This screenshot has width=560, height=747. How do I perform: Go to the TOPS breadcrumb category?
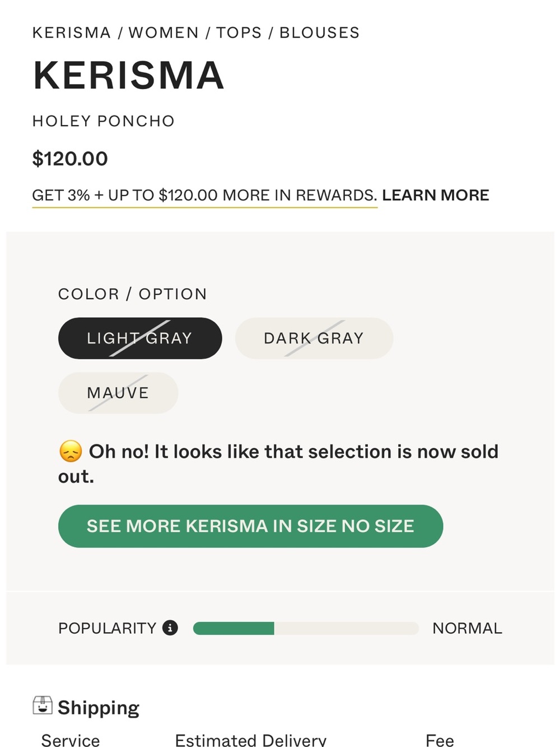239,33
